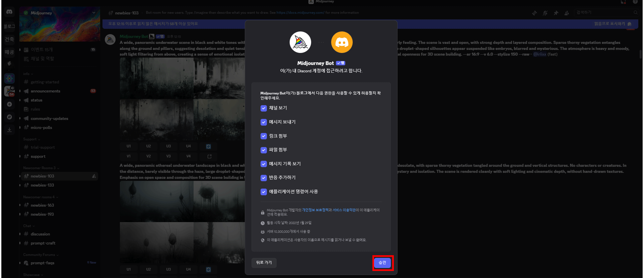This screenshot has width=644, height=278.
Task: Click 읽음으로 표시하기 mark as read
Action: coord(613,24)
